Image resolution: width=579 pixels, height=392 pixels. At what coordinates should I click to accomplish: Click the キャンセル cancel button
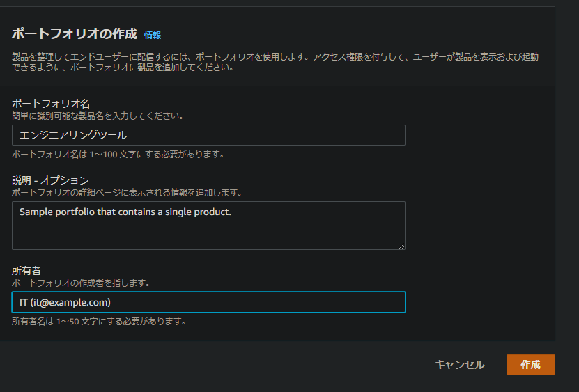[460, 365]
